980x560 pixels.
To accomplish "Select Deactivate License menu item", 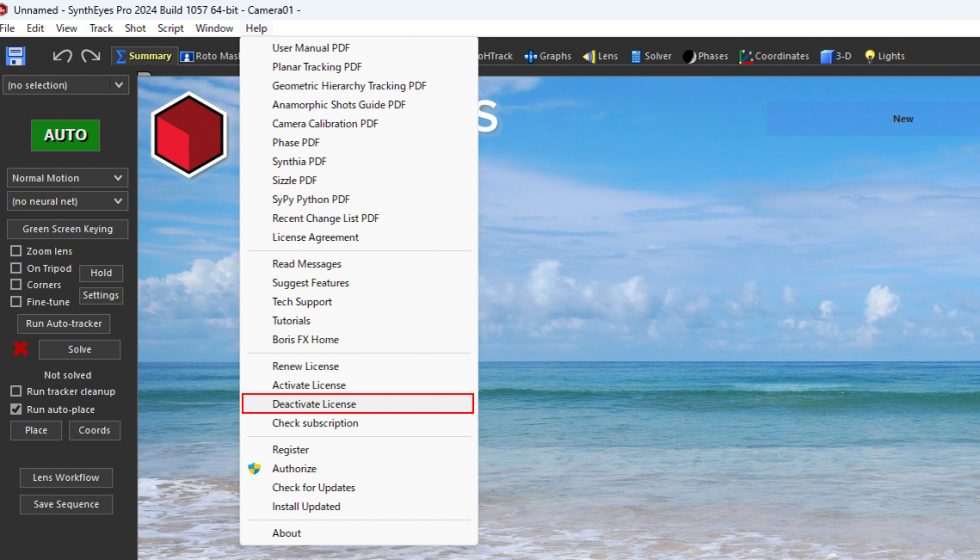I will [358, 404].
